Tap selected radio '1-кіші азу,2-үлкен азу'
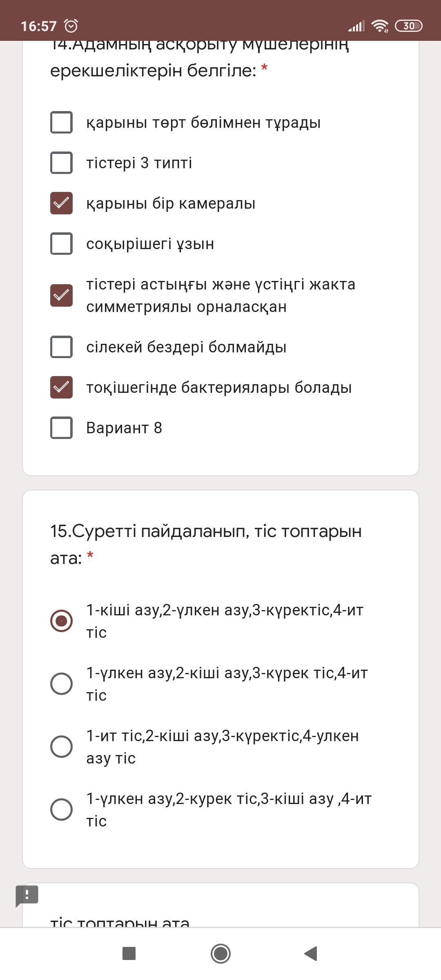Image resolution: width=441 pixels, height=980 pixels. (x=61, y=621)
